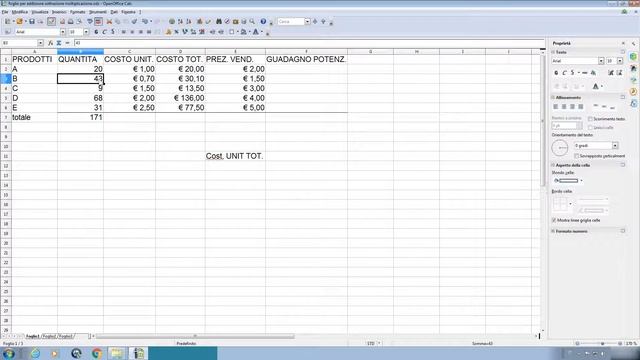Open more options for Aspetto della cella

pos(623,165)
